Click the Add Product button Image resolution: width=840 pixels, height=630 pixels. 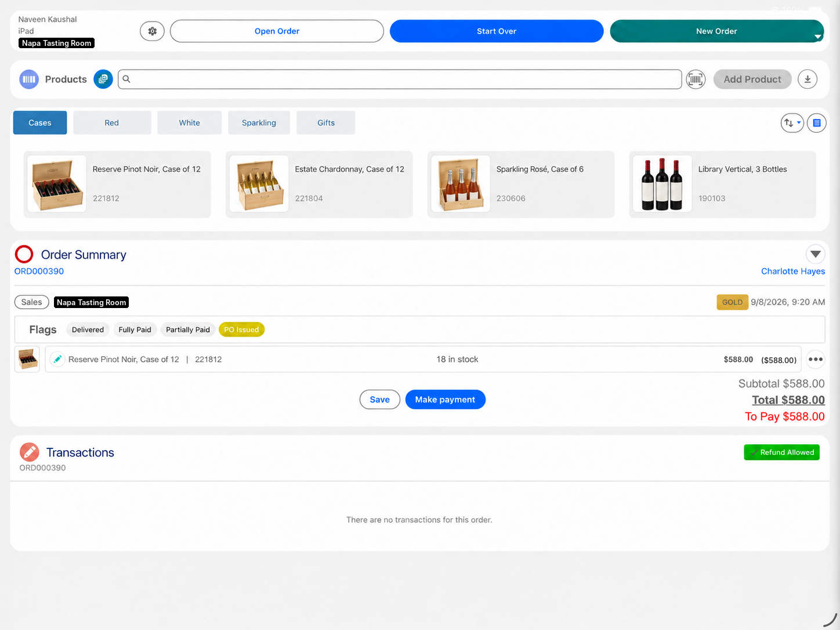[752, 79]
